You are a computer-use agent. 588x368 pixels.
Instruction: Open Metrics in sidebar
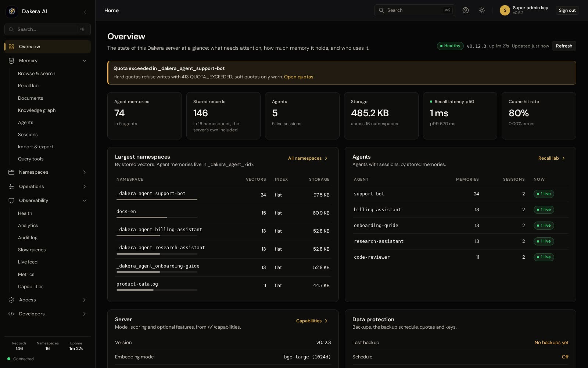tap(26, 275)
